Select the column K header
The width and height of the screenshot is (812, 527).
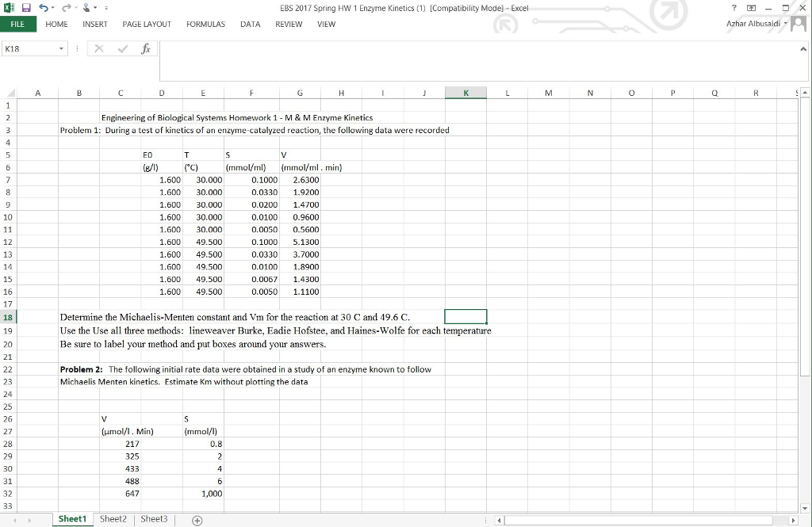point(465,94)
